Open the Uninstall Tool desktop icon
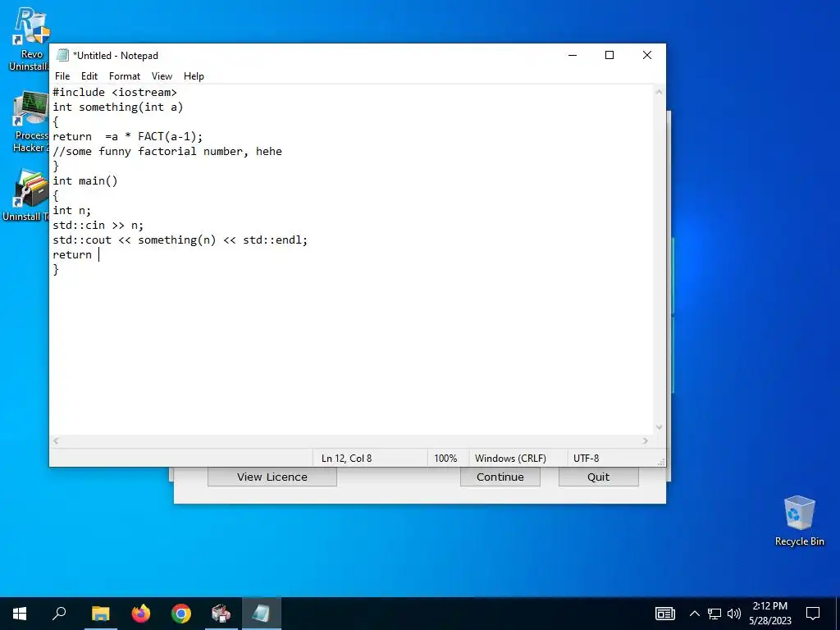840x630 pixels. point(25,195)
